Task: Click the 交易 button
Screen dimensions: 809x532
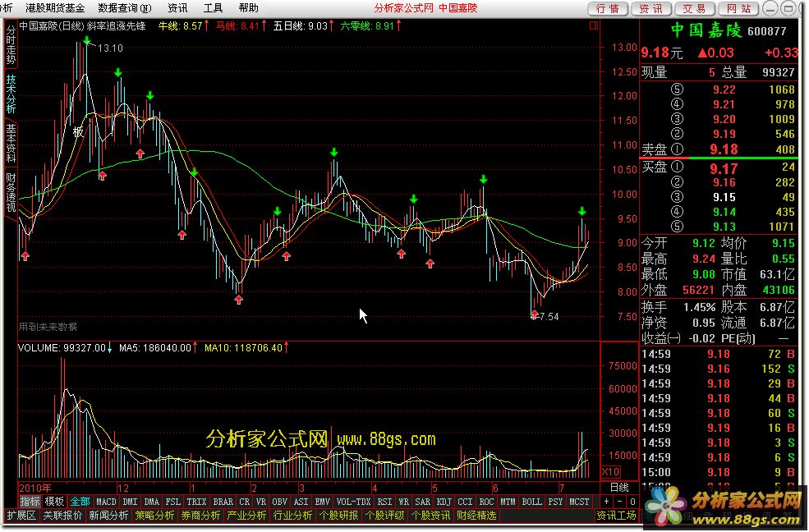Action: pos(695,9)
